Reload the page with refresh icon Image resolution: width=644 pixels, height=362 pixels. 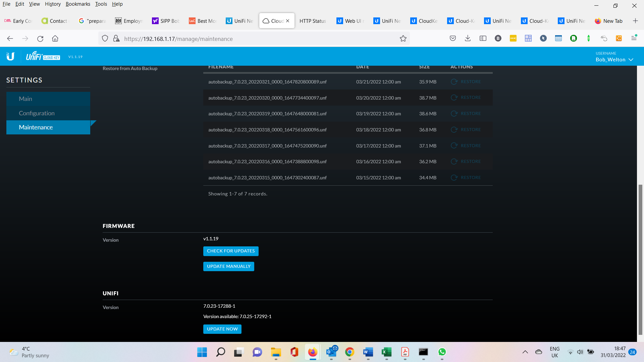click(x=40, y=39)
